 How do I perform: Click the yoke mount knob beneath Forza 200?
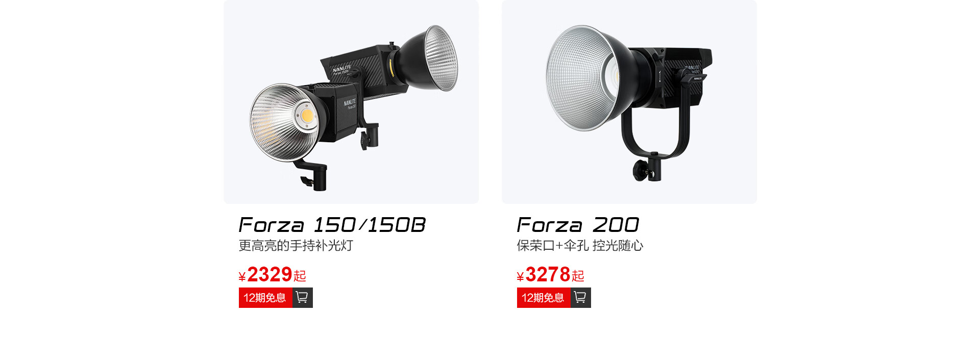pos(640,168)
